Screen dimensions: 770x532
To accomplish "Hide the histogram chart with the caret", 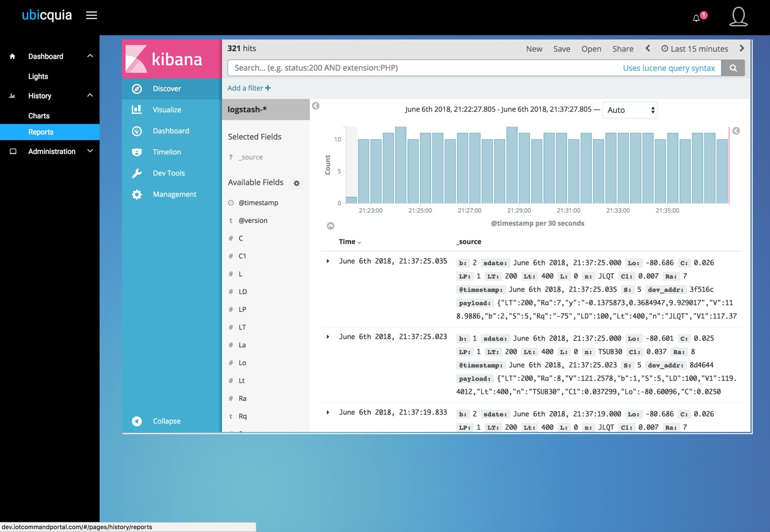I will (331, 226).
